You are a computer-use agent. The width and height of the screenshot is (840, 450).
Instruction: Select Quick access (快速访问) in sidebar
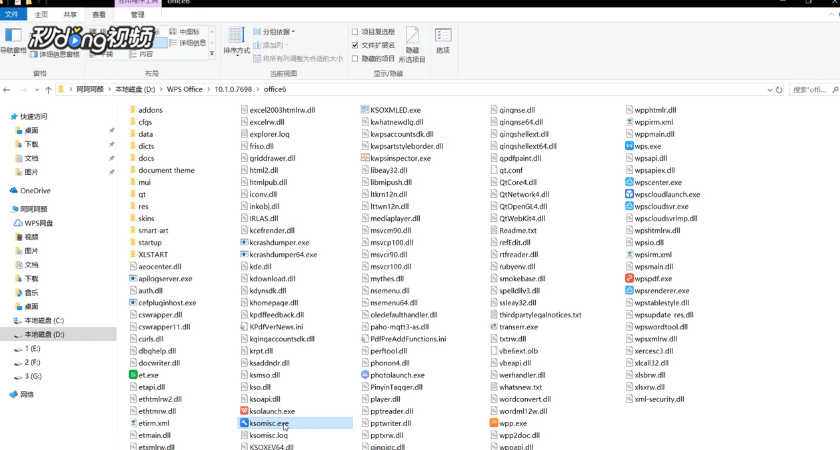pos(29,116)
